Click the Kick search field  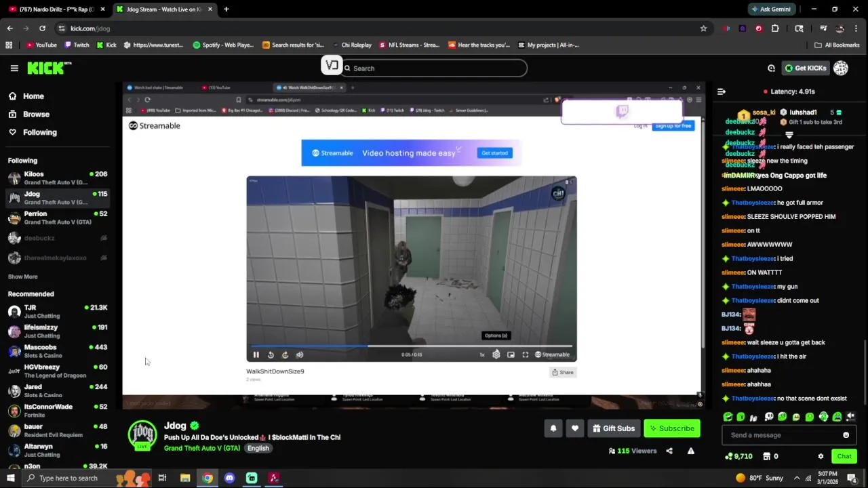(x=435, y=68)
